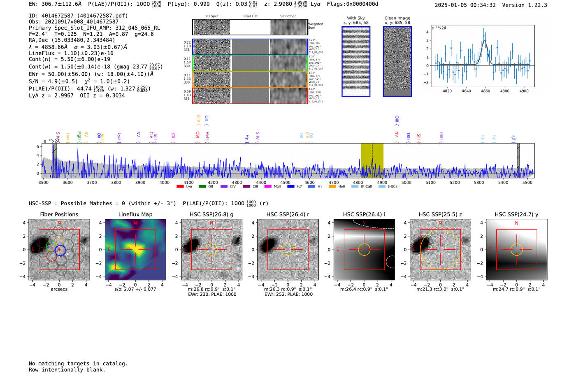Click the EWr: 252, PLAE: 1000 caption
The width and height of the screenshot is (576, 392).
[288, 295]
